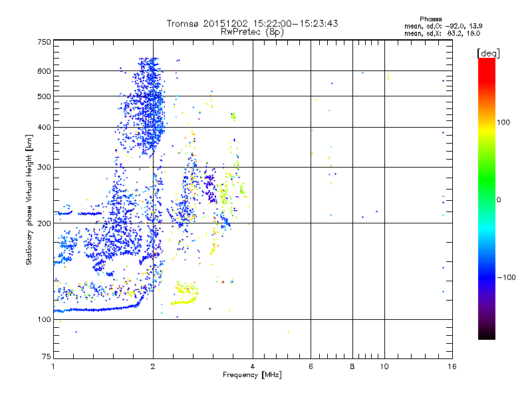Screen dimensions: 532x399
Task: Click the 'Stationary phase Virtual Height [km]' axis title
Action: coord(29,200)
